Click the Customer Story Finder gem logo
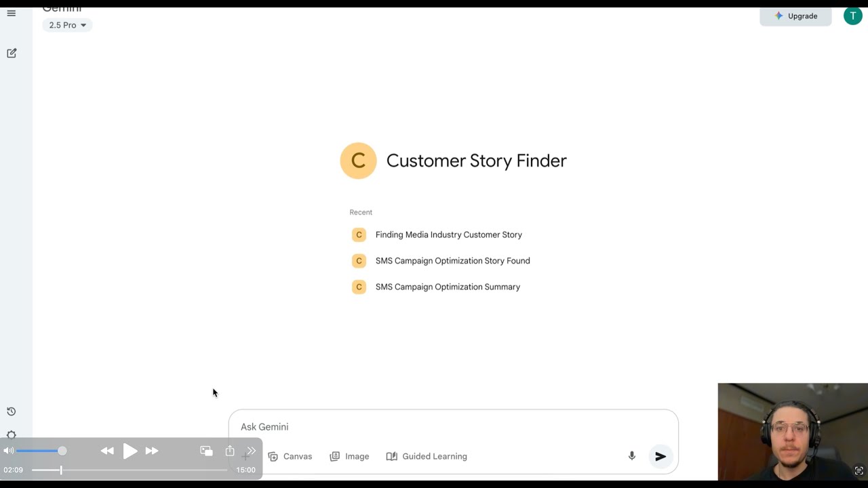This screenshot has width=868, height=488. 358,161
